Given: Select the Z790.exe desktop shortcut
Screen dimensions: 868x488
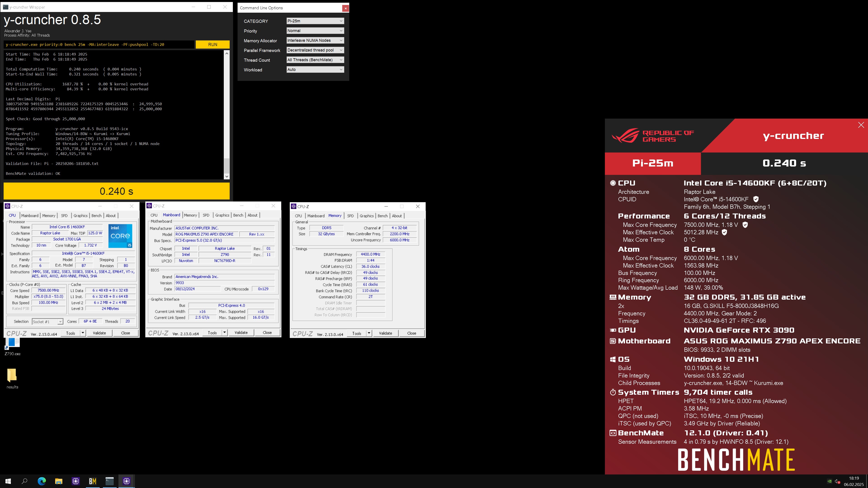Looking at the screenshot, I should click(x=12, y=347).
